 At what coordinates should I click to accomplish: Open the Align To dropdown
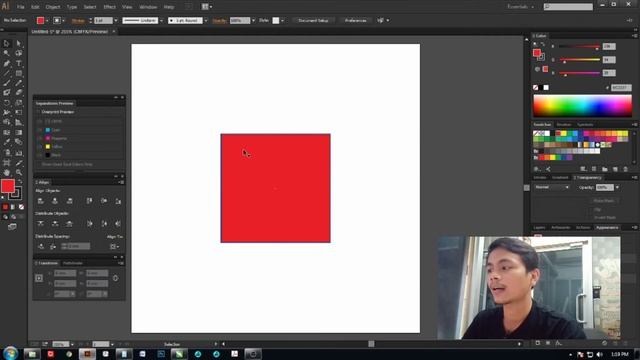point(115,247)
